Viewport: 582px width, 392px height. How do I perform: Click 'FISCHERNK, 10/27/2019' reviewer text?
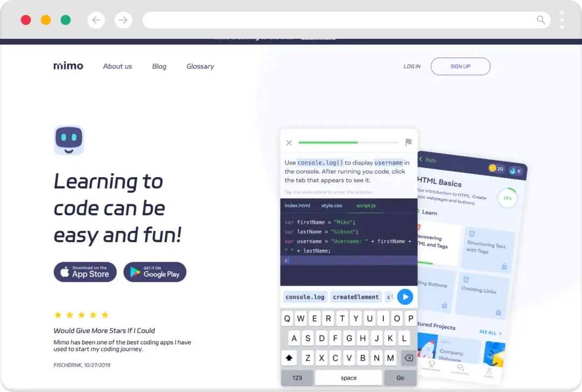click(82, 365)
